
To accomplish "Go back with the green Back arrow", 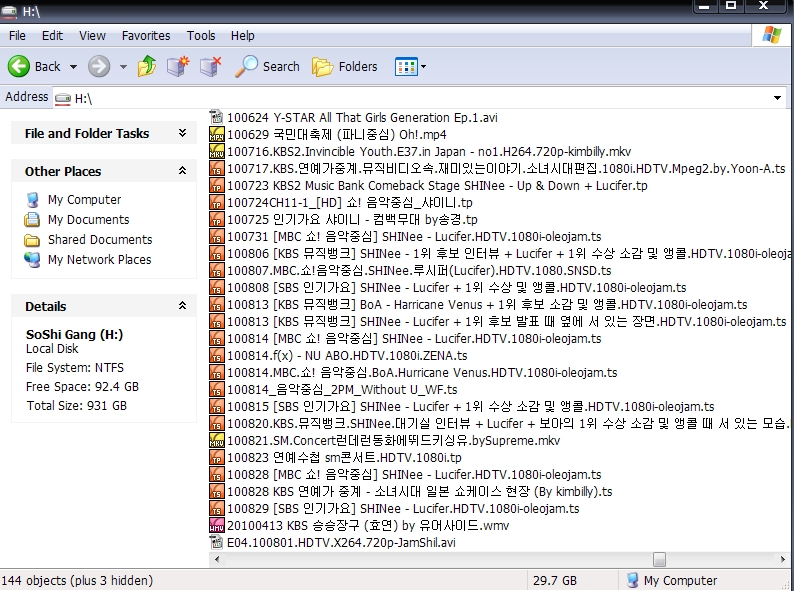I will [x=19, y=66].
